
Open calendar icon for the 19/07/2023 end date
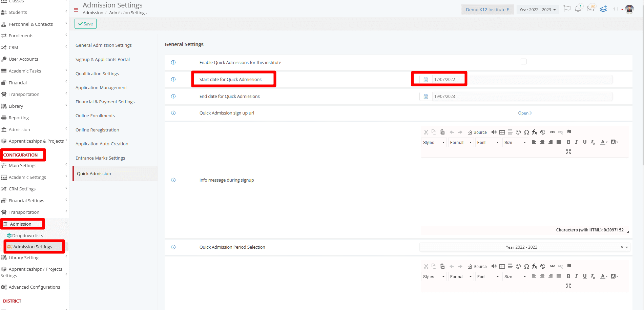pyautogui.click(x=426, y=97)
